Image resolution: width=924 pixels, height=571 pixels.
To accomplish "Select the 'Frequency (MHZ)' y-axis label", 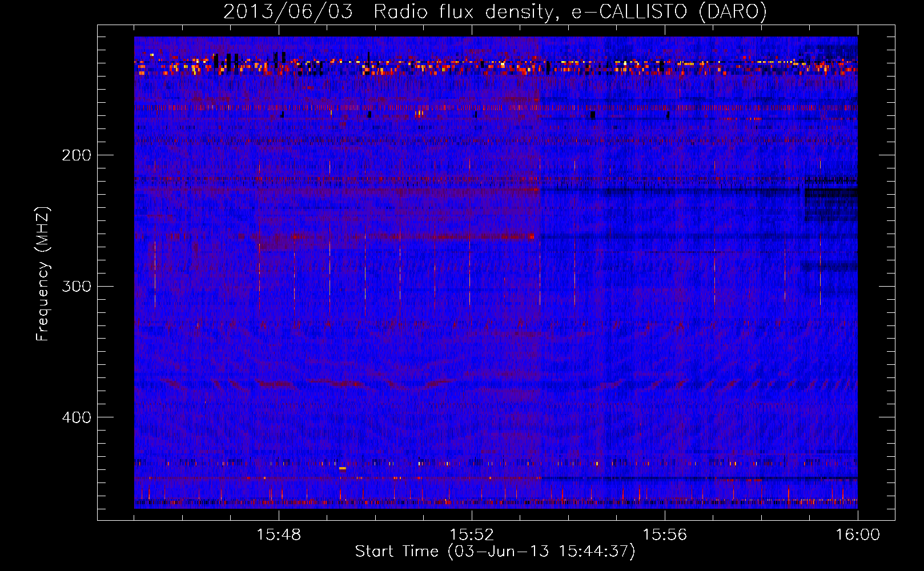I will [x=43, y=274].
